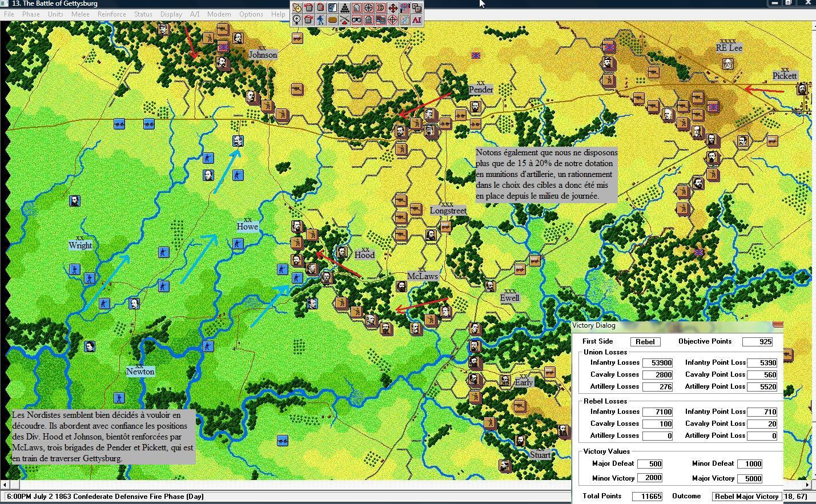Click the Minor Victory value 2000

click(650, 478)
